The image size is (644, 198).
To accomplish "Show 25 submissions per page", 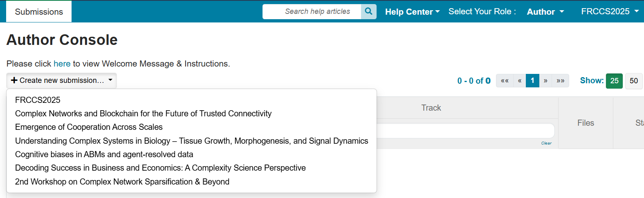I will 614,81.
